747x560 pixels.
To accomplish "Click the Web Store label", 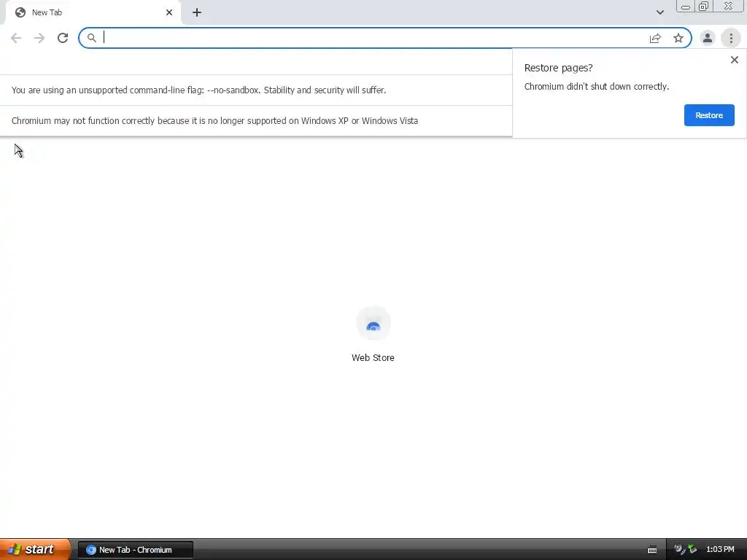I will (x=373, y=357).
